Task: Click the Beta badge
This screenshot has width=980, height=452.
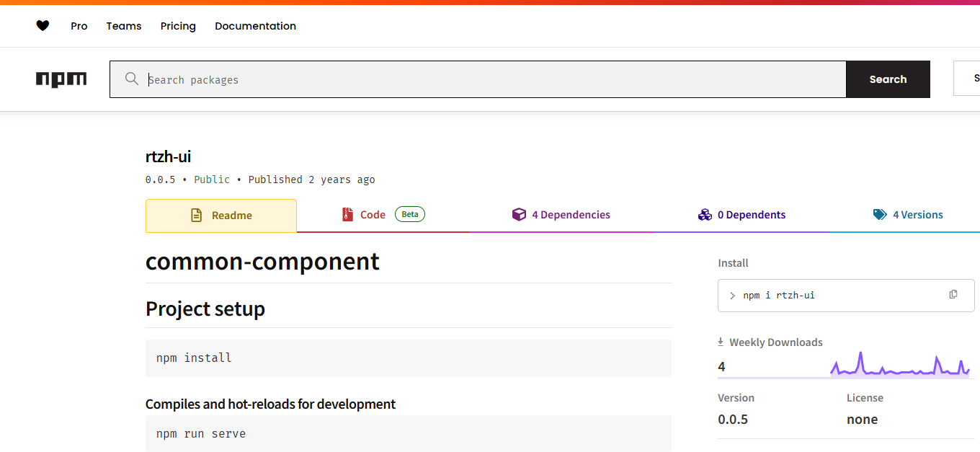Action: pos(410,214)
